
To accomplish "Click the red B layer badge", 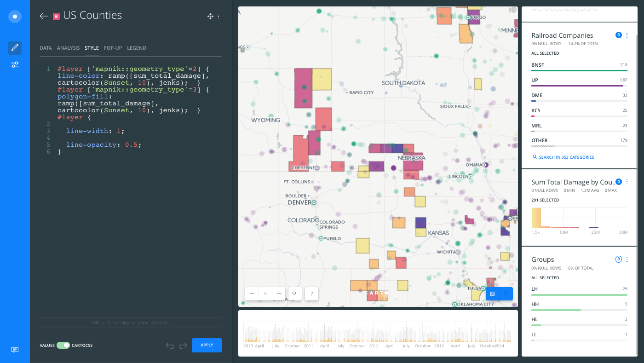I will 56,17.
